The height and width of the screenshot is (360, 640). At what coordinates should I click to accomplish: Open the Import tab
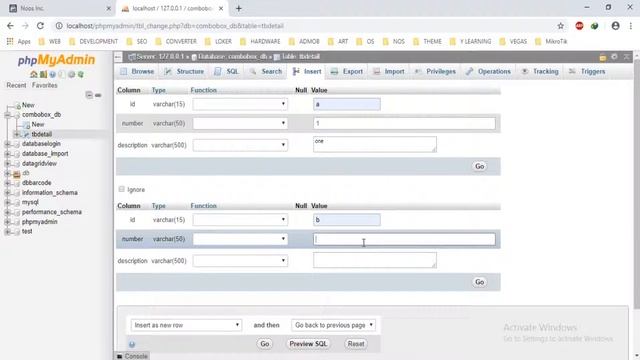tap(389, 71)
